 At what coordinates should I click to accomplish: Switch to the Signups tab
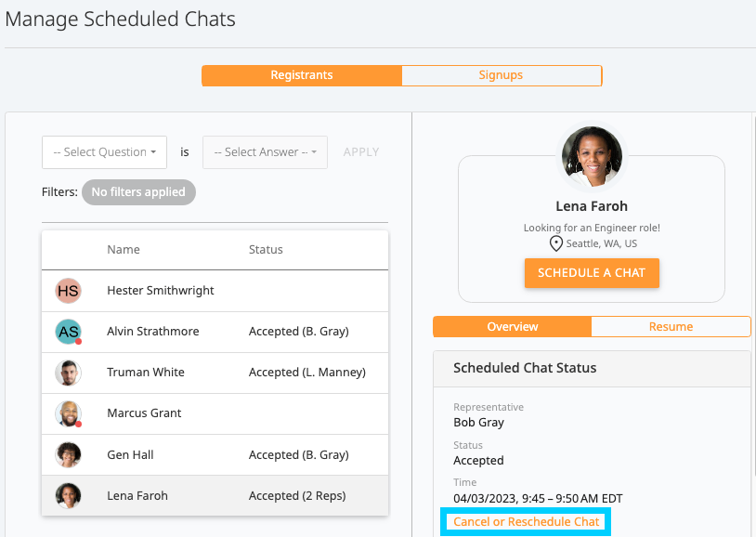click(x=501, y=75)
